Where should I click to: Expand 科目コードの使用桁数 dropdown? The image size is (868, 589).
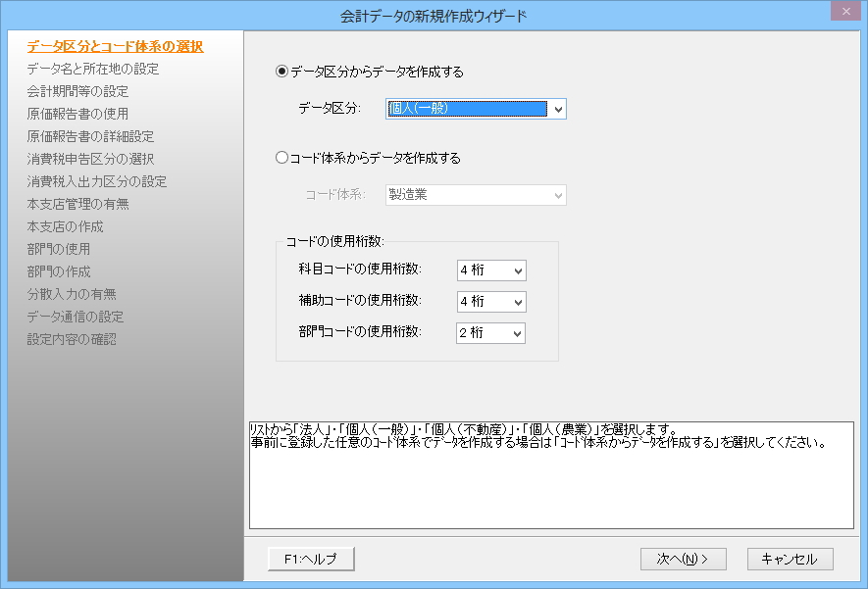click(517, 270)
